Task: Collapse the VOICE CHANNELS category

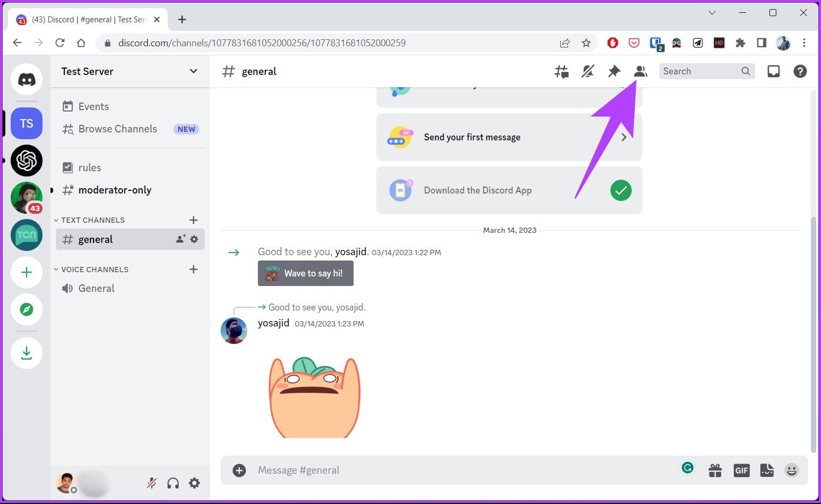Action: [x=56, y=269]
